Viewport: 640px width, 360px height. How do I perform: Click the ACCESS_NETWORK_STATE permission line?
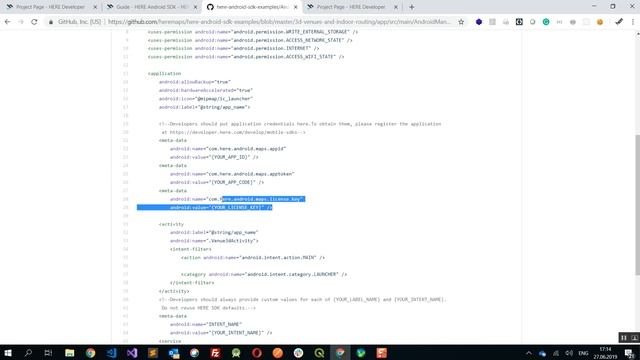click(250, 40)
